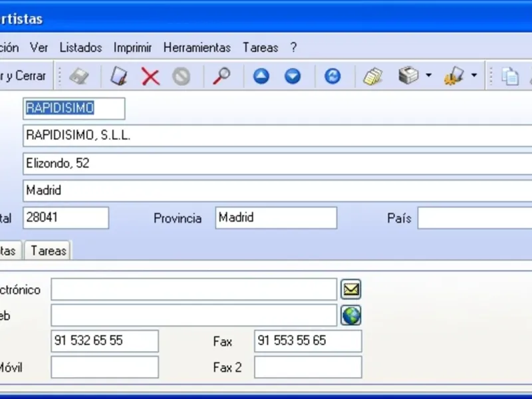
Task: Open the Ver menu
Action: coord(39,47)
